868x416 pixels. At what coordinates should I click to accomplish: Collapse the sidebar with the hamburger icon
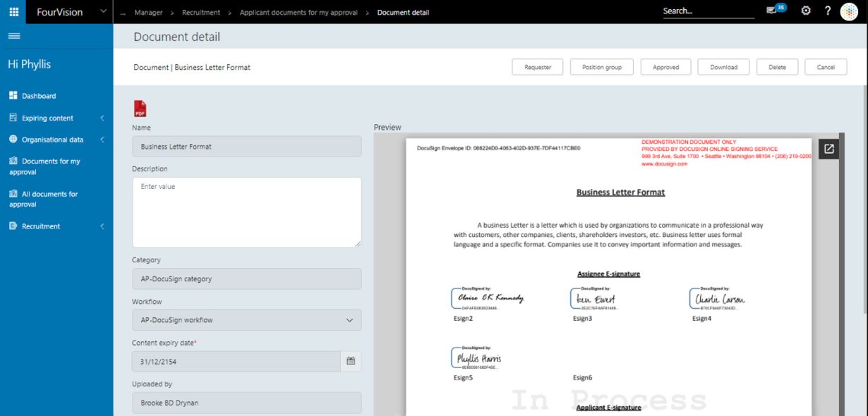[15, 37]
